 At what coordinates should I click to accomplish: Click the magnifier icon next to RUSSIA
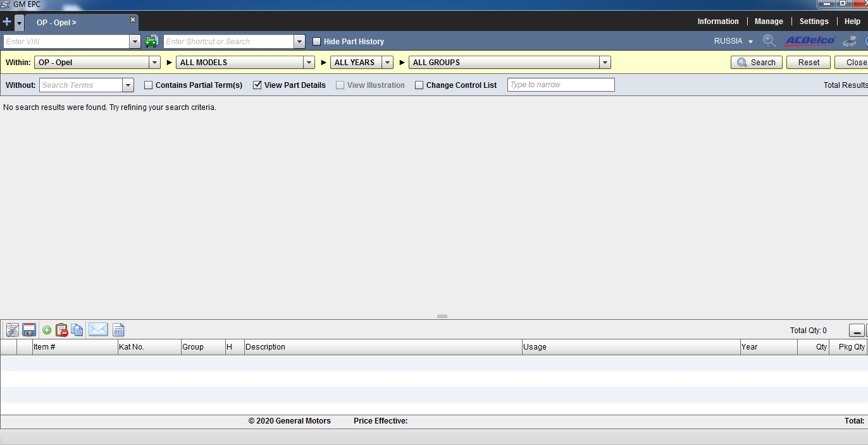click(769, 41)
